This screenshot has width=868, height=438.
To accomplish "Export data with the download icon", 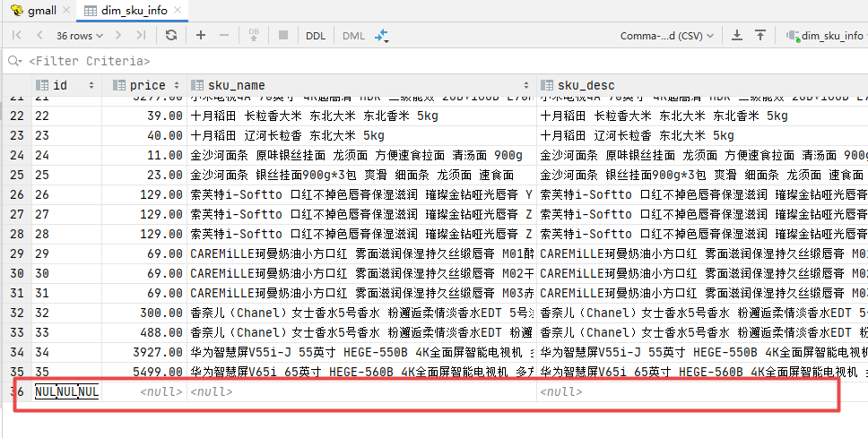I will coord(737,36).
